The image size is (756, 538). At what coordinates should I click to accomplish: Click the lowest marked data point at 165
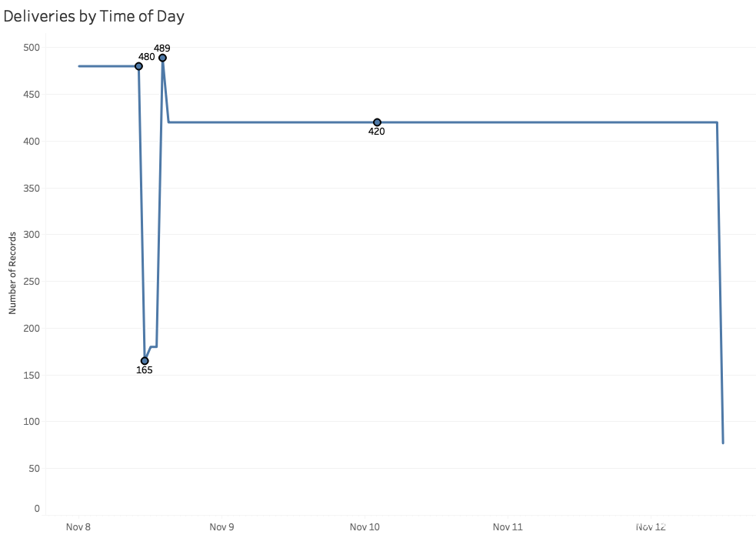coord(145,360)
